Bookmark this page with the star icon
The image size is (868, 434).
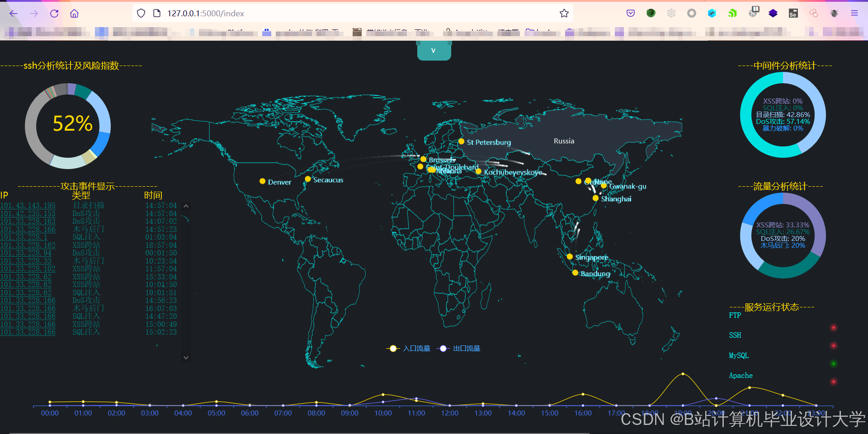[x=564, y=14]
